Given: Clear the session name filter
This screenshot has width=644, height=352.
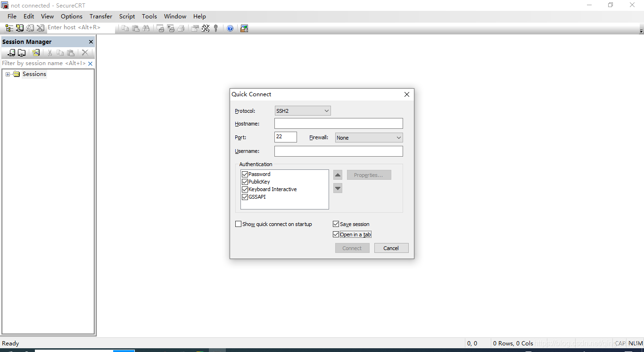Looking at the screenshot, I should [x=91, y=63].
